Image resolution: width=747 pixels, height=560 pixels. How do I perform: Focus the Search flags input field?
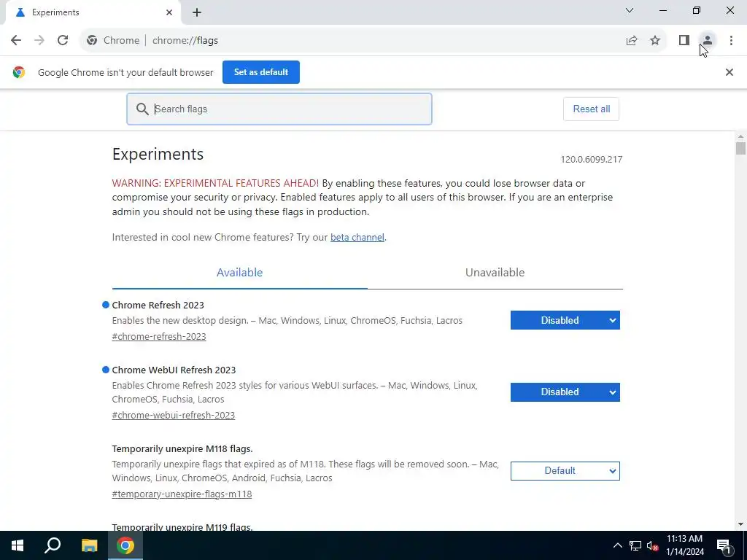pyautogui.click(x=279, y=109)
